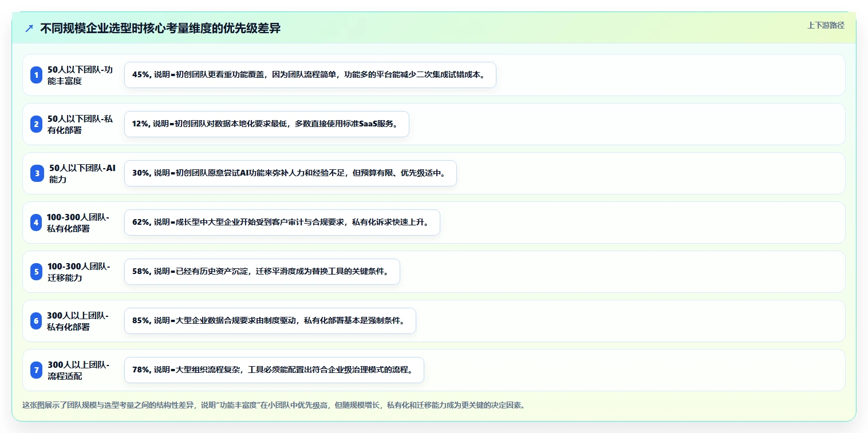Open the 85% description box about 强制条件
The width and height of the screenshot is (868, 433).
click(x=270, y=321)
